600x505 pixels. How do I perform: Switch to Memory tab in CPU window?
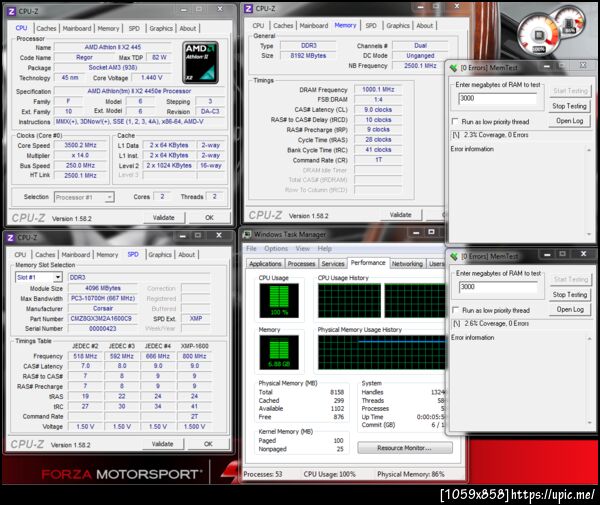click(108, 28)
